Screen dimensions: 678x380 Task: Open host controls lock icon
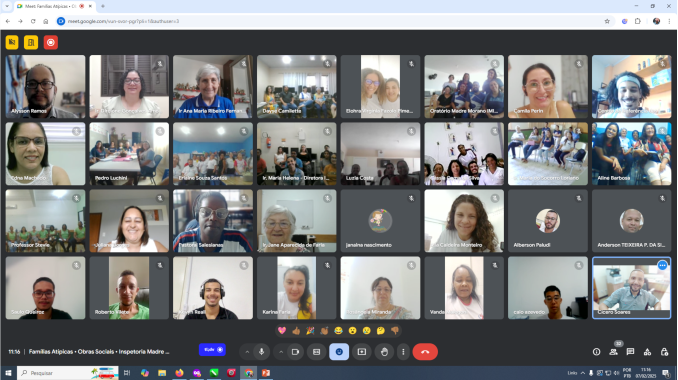(x=664, y=352)
